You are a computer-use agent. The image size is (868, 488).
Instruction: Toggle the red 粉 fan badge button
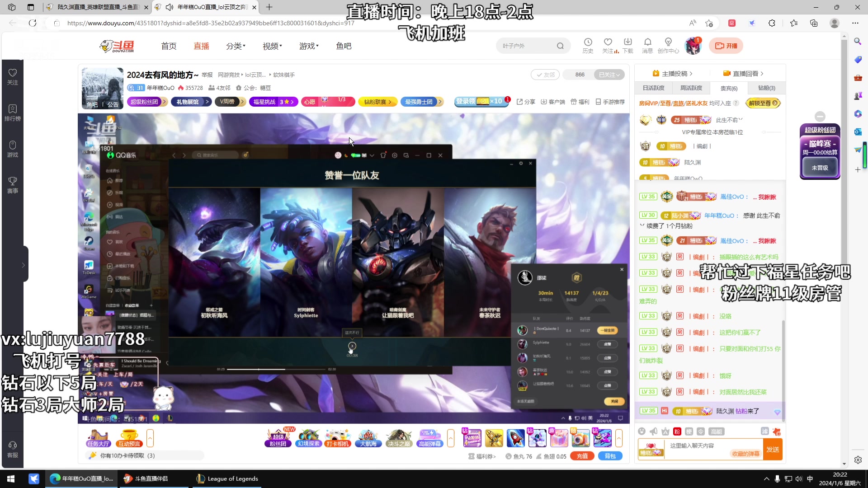point(677,432)
